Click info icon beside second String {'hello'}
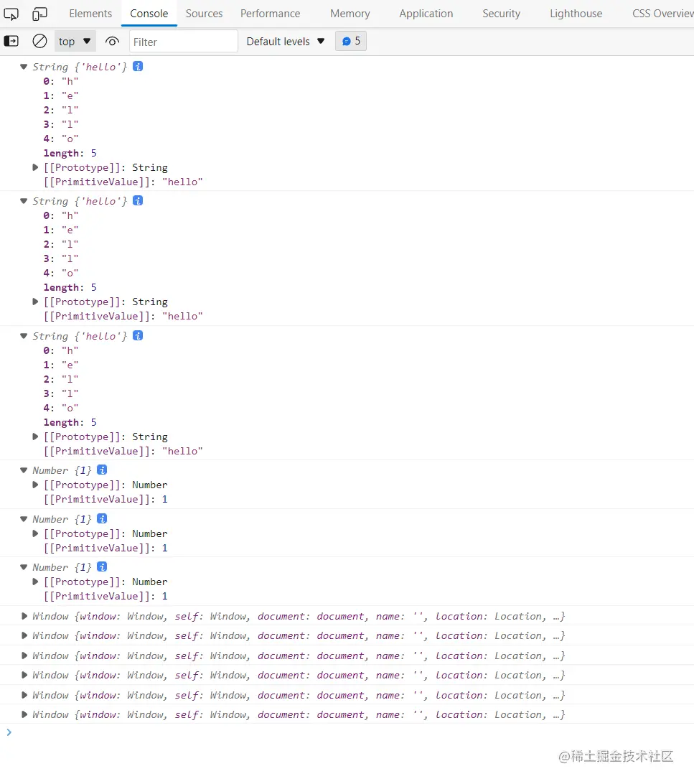 point(138,200)
